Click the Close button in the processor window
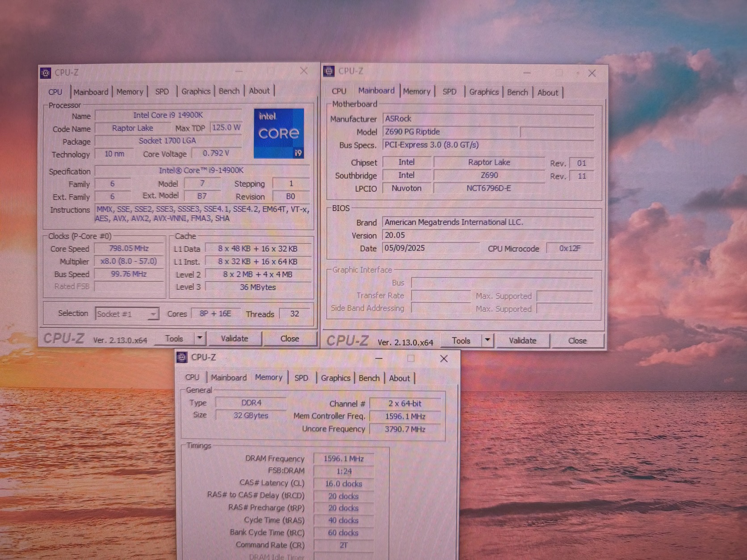The height and width of the screenshot is (560, 747). tap(290, 339)
